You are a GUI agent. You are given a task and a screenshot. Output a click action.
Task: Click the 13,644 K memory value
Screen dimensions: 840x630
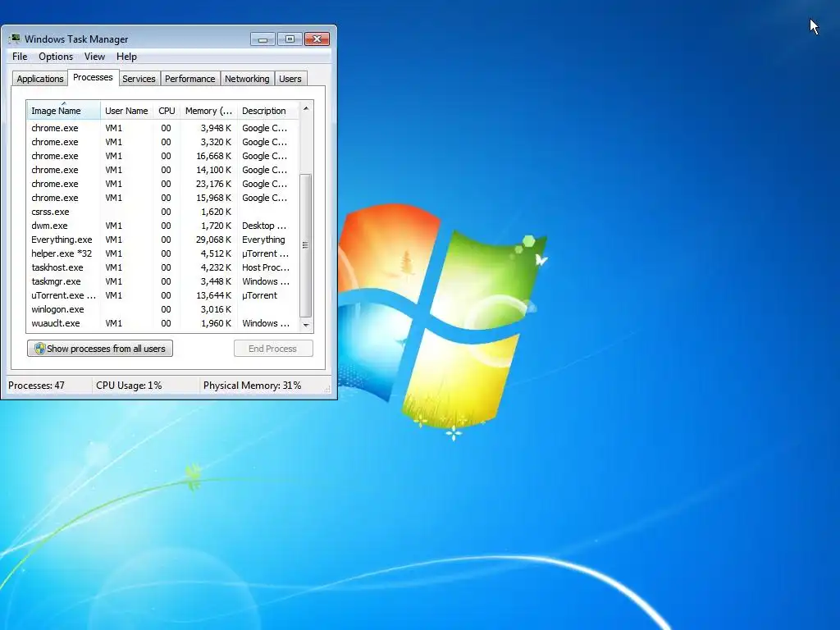(214, 295)
